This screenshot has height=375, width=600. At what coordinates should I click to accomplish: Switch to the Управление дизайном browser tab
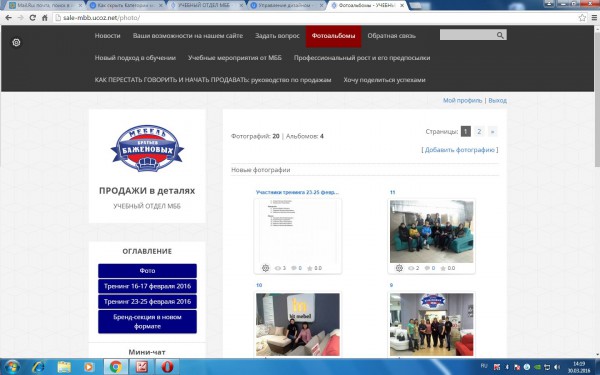(x=287, y=6)
